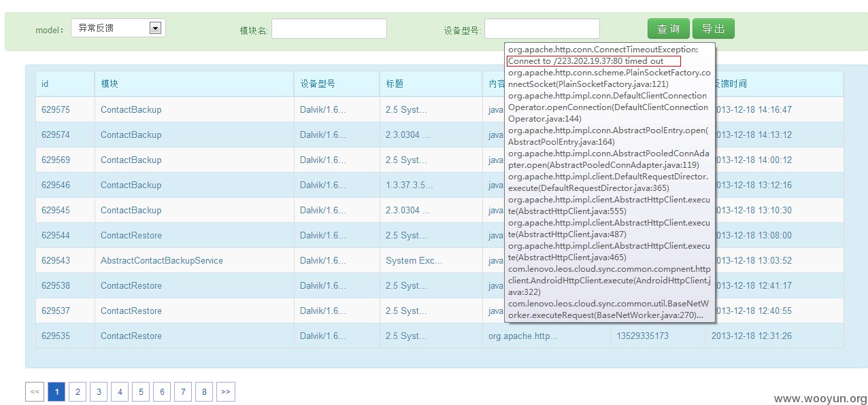Select ContactBackup in row 629575
Viewport: 868px width, 405px height.
[x=131, y=109]
